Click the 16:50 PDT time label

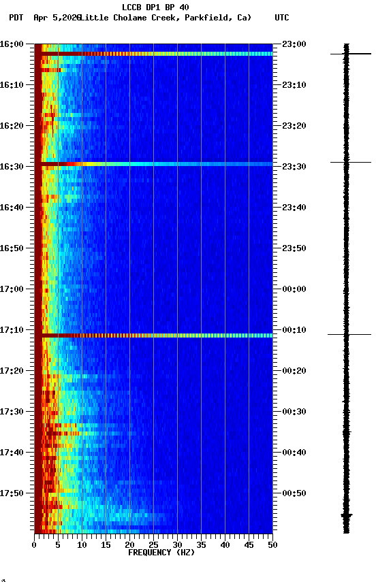(12, 248)
